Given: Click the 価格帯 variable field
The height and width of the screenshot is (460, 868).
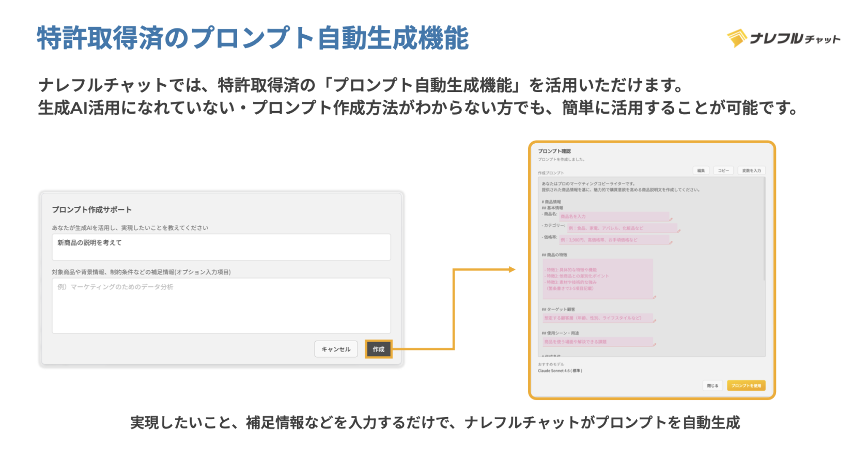Looking at the screenshot, I should (x=614, y=240).
